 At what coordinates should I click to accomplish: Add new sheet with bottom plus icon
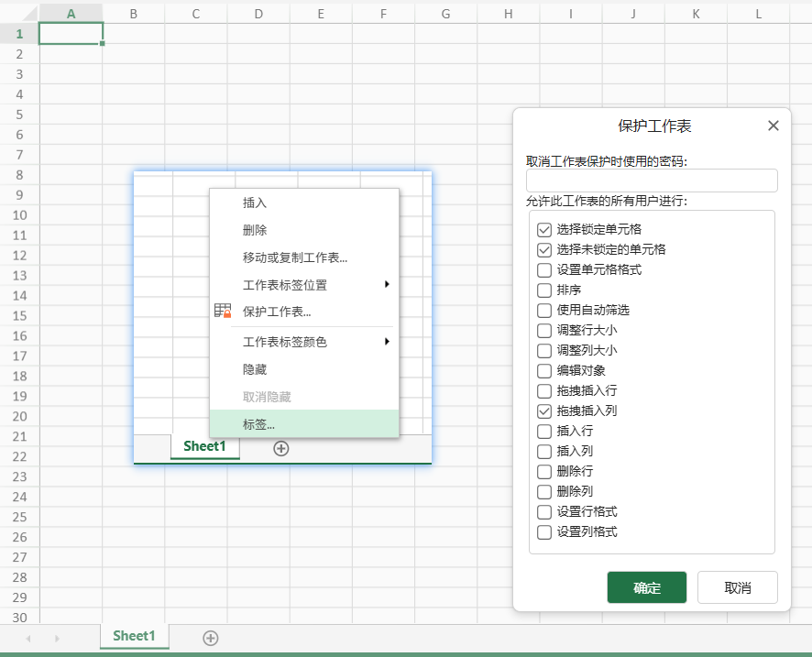click(x=210, y=638)
